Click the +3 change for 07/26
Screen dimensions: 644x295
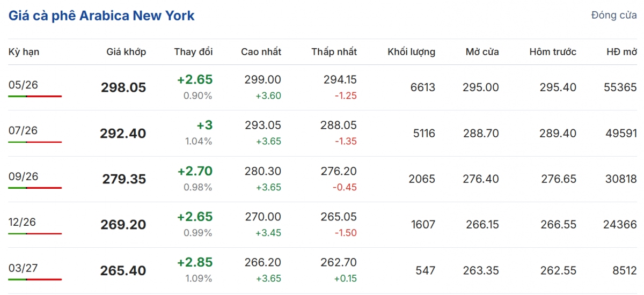point(205,125)
